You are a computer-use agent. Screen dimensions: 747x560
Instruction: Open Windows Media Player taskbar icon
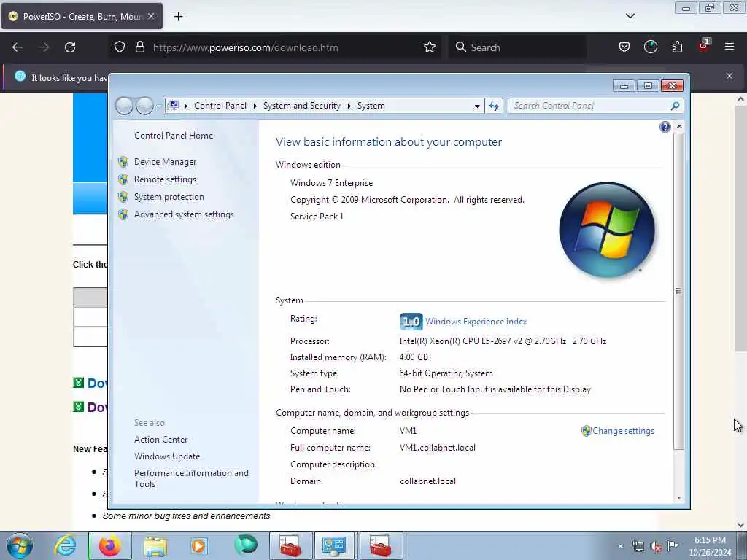[198, 545]
